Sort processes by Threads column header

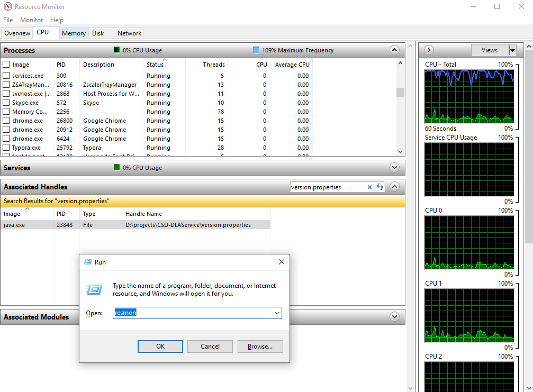coord(206,65)
